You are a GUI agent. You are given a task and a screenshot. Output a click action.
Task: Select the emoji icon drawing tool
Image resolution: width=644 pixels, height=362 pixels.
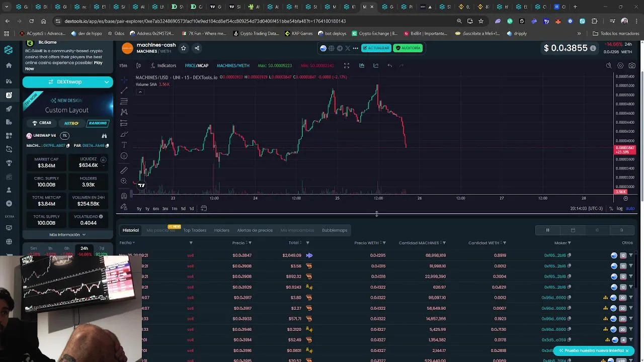click(x=124, y=156)
